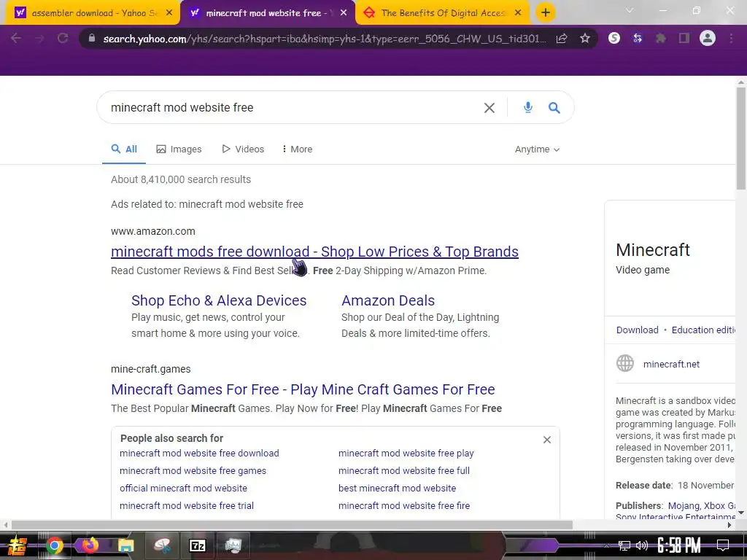Switch to the assembler download tab

coord(93,13)
